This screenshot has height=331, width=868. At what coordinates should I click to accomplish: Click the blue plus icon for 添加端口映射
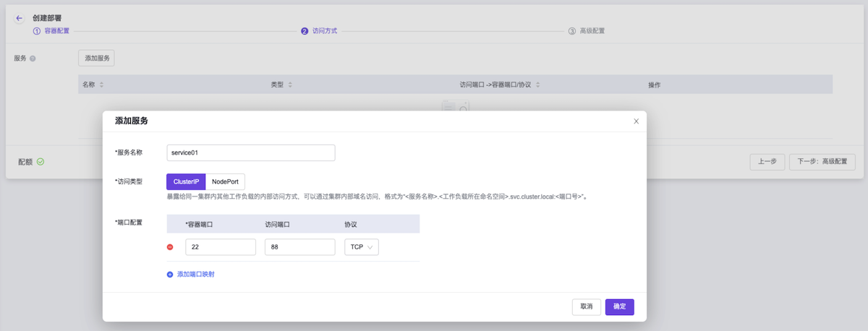click(170, 275)
